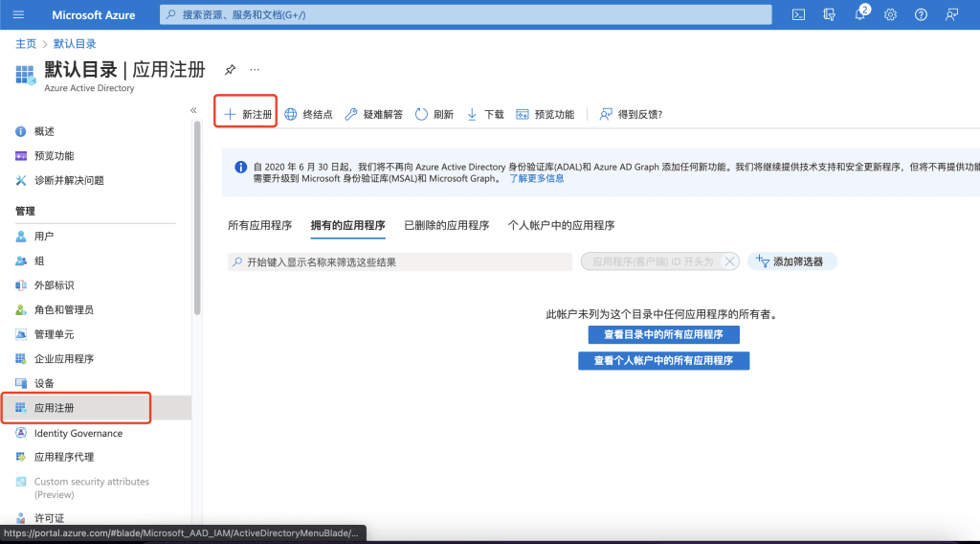Remove the 应用程序(客户端) ID filter with X
Viewport: 980px width, 544px height.
tap(729, 261)
